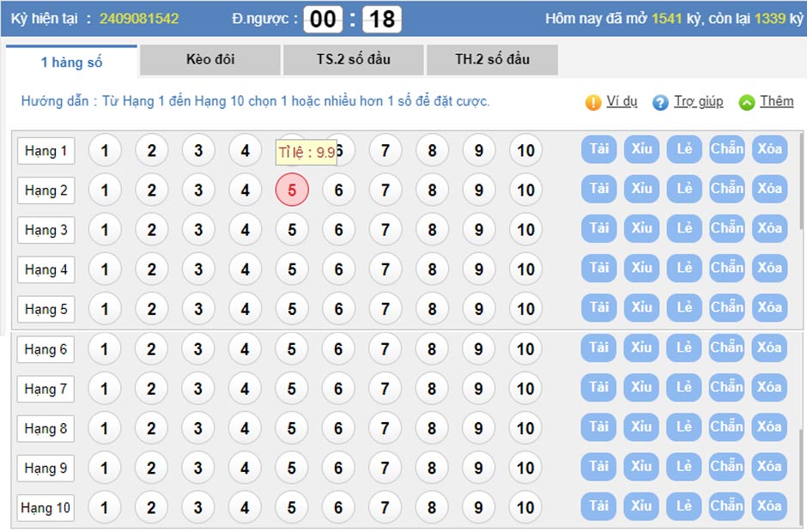Click the Hạng 7 row label
The height and width of the screenshot is (532, 807).
46,389
